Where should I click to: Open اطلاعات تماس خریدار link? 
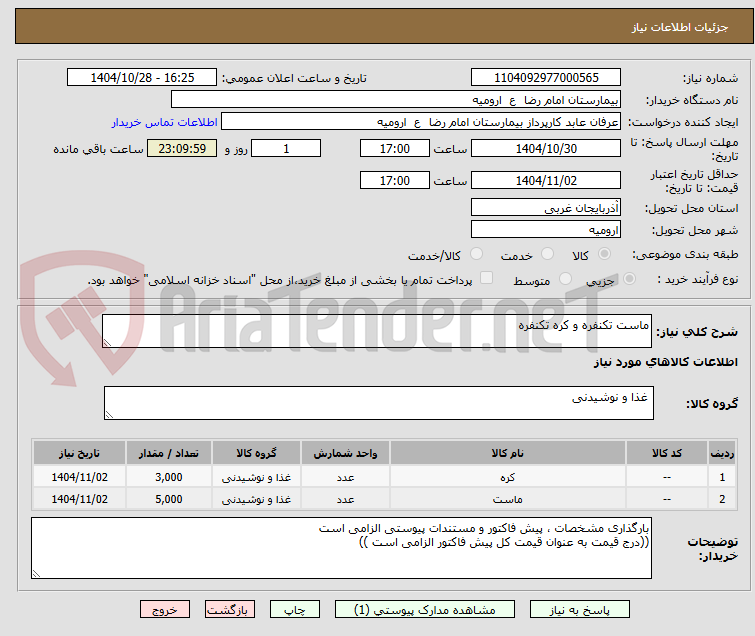[x=165, y=122]
